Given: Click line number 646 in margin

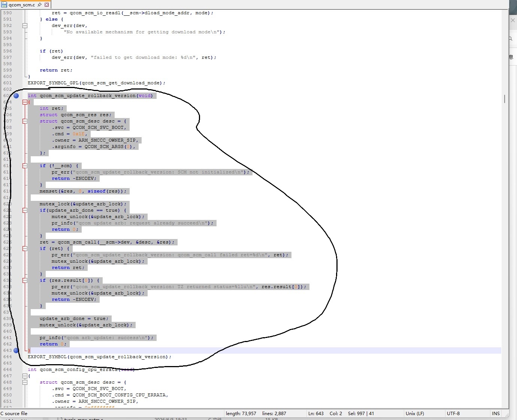Looking at the screenshot, I should pyautogui.click(x=7, y=369).
